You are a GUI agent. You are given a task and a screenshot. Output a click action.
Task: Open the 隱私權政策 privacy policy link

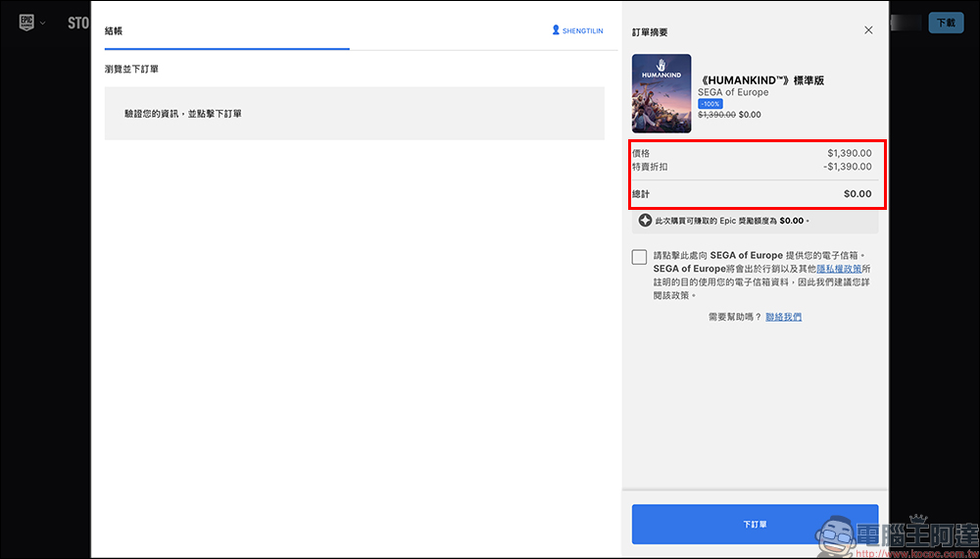pos(839,269)
